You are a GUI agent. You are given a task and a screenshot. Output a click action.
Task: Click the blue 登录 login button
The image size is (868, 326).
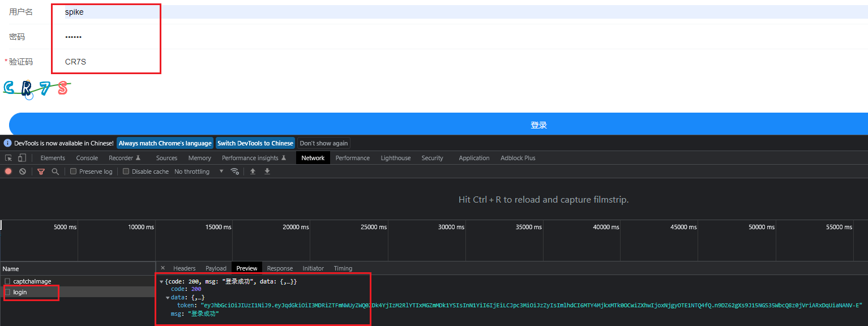coord(438,125)
